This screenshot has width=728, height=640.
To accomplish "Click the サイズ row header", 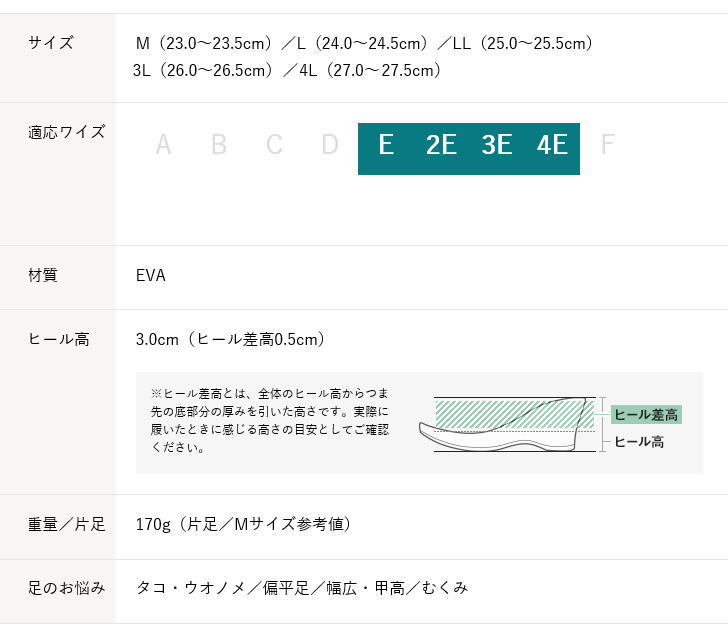I will point(51,43).
